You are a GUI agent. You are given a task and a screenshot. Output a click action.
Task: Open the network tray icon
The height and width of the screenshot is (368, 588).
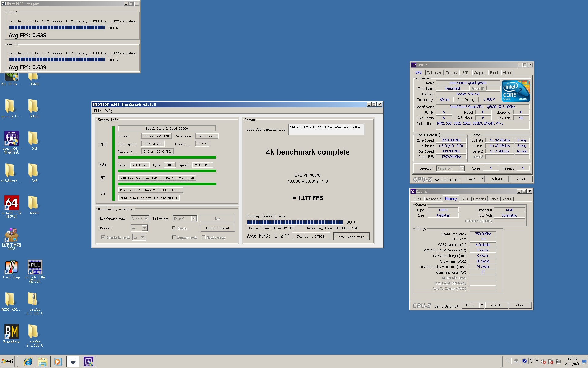pos(558,362)
